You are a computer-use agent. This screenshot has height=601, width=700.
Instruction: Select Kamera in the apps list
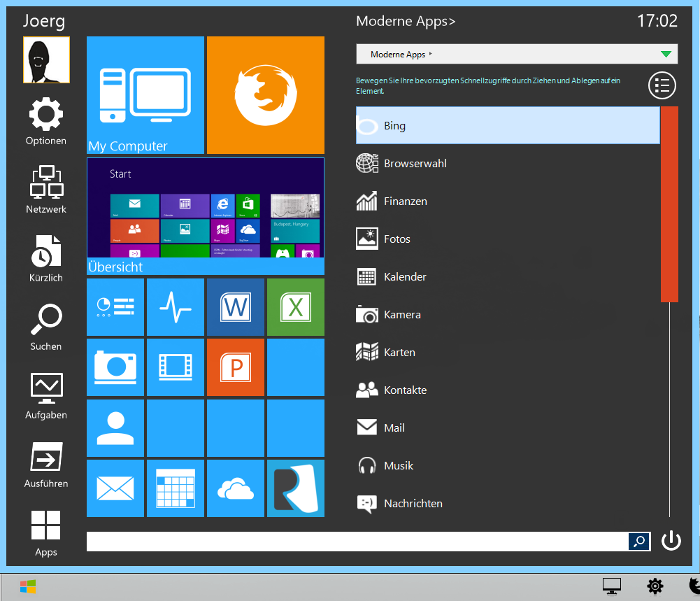[508, 314]
